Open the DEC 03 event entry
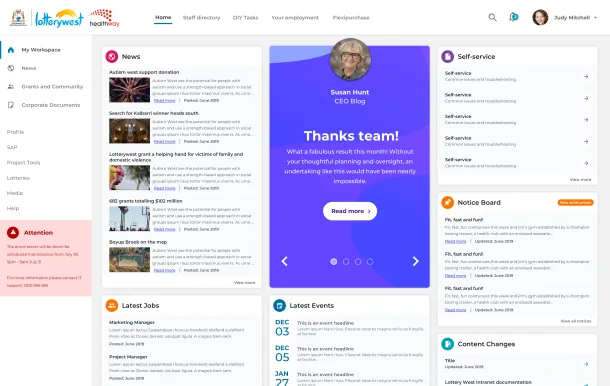 tap(349, 328)
